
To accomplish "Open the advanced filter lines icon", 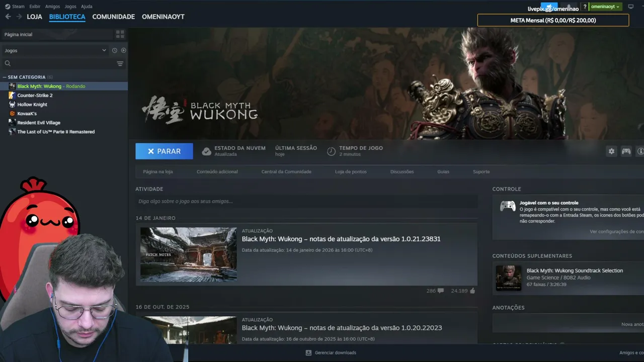I will (x=120, y=63).
